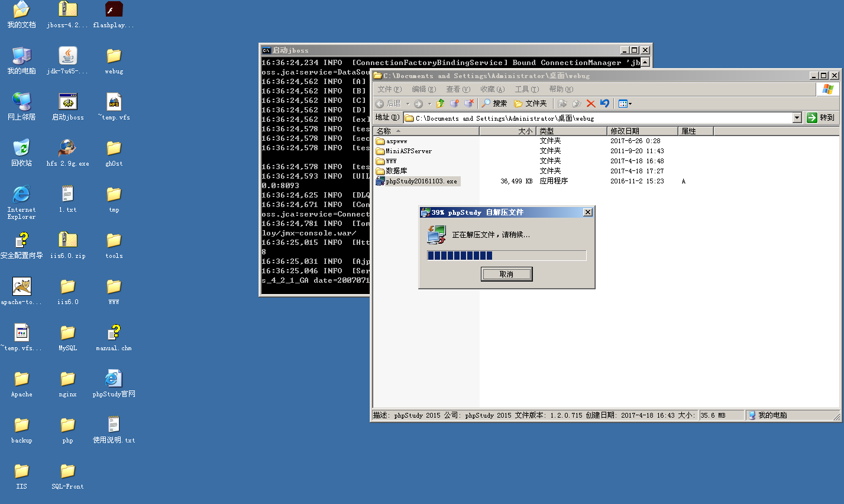Open 收藏(A) menu in Explorer

pos(492,89)
